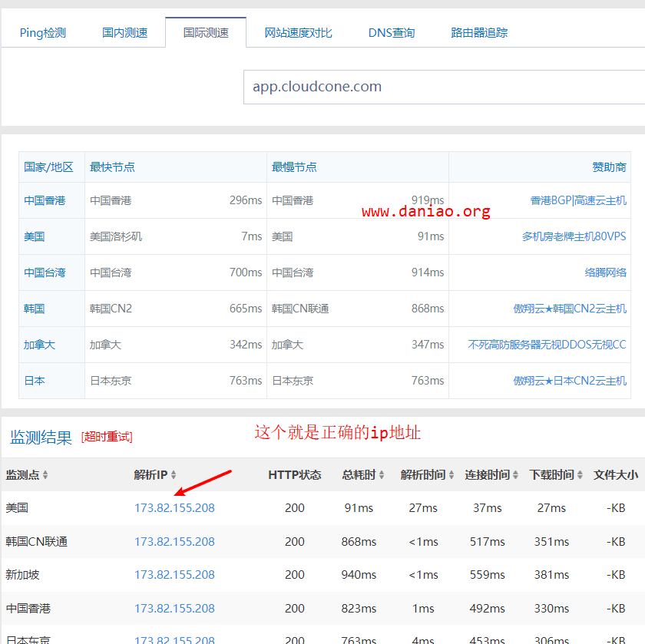This screenshot has height=644, width=645.
Task: Open the DNS查询 tab
Action: tap(391, 32)
